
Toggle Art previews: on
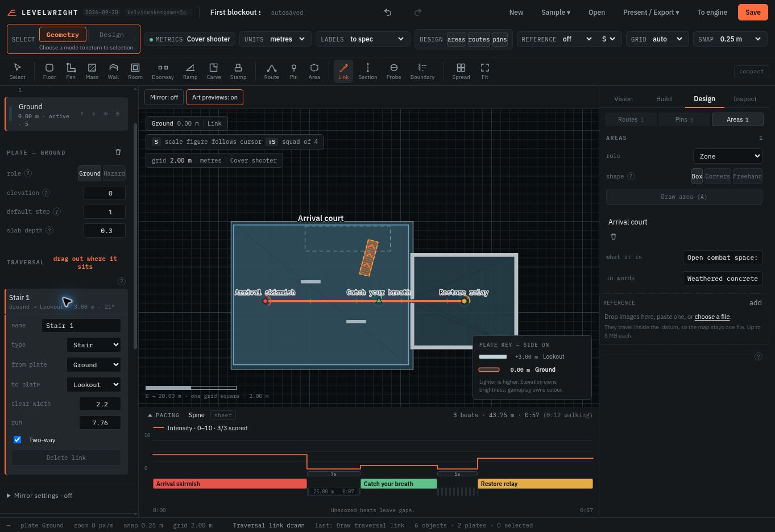coord(215,97)
